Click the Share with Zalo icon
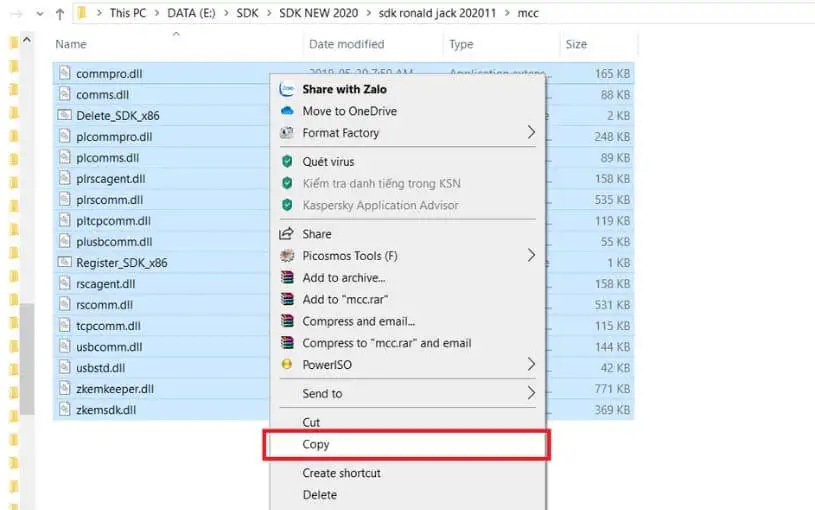This screenshot has height=510, width=815. click(287, 89)
